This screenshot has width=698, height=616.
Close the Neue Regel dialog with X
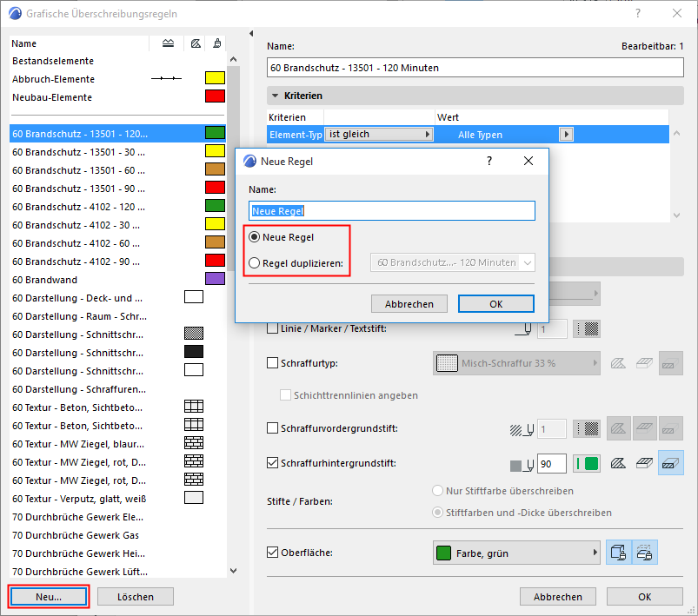tap(528, 161)
